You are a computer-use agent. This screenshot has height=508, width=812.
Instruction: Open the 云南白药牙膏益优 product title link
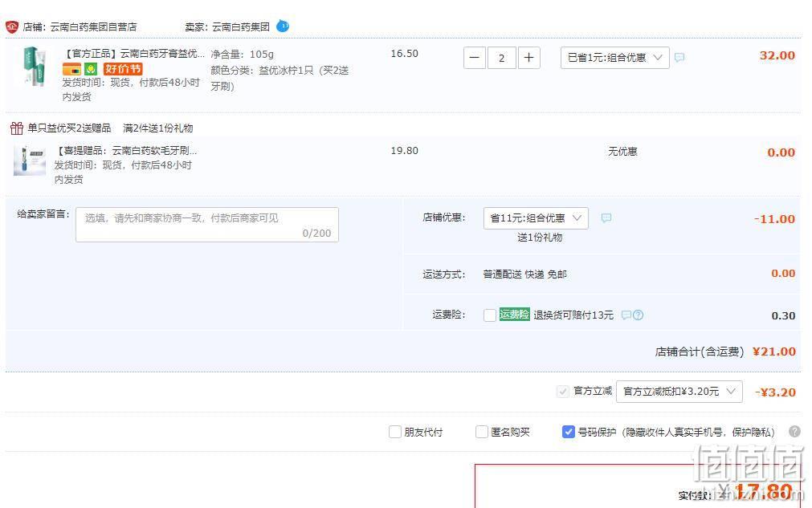click(x=133, y=54)
